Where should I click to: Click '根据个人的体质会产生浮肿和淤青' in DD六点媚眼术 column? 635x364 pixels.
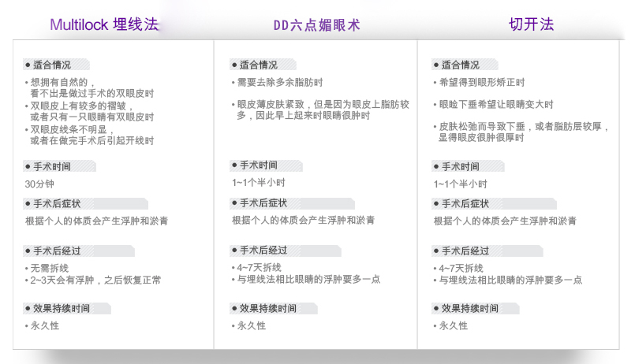(303, 221)
